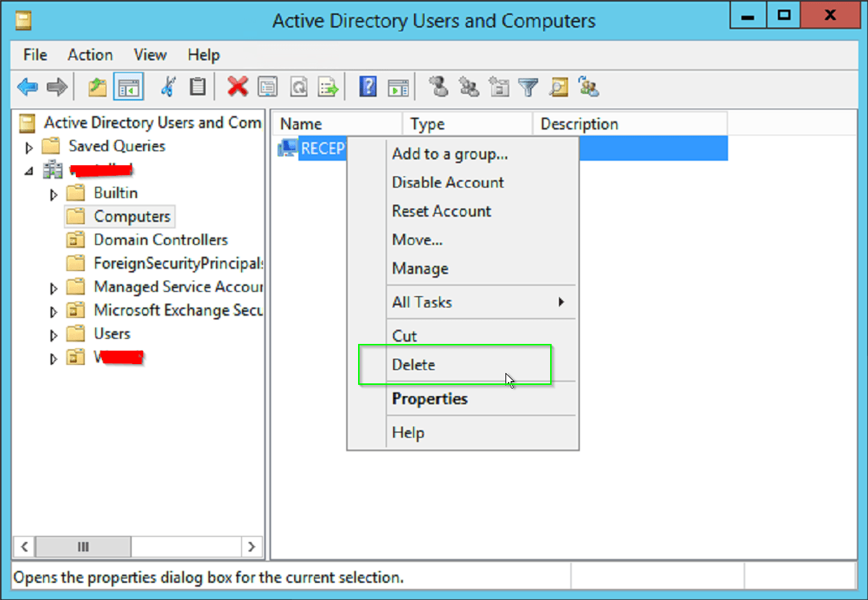Choose Disable Account in context menu

[x=447, y=182]
